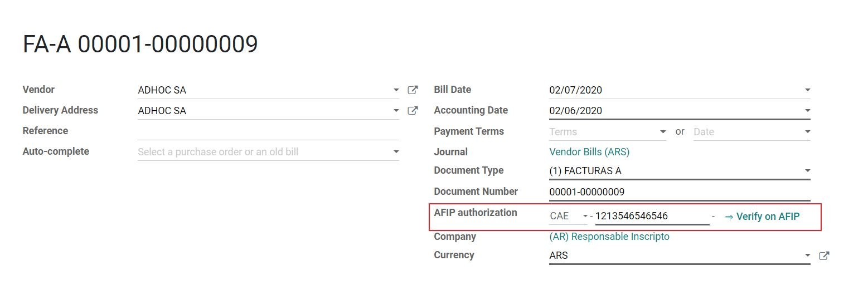Open the Bill Date picker arrow
The image size is (868, 285).
(807, 90)
